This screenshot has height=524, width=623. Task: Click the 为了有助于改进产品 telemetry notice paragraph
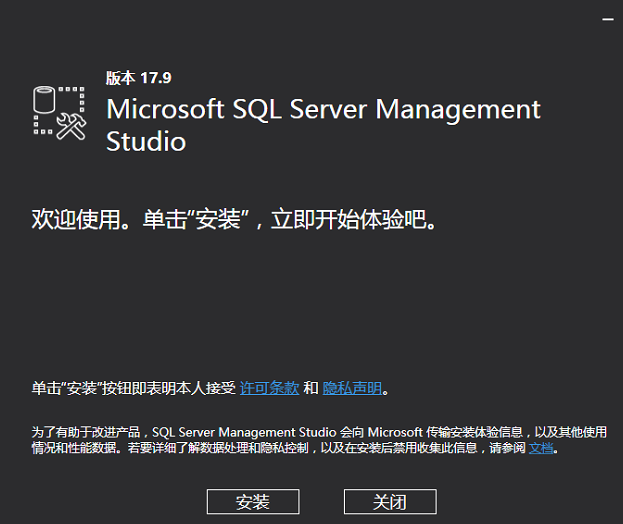[319, 440]
